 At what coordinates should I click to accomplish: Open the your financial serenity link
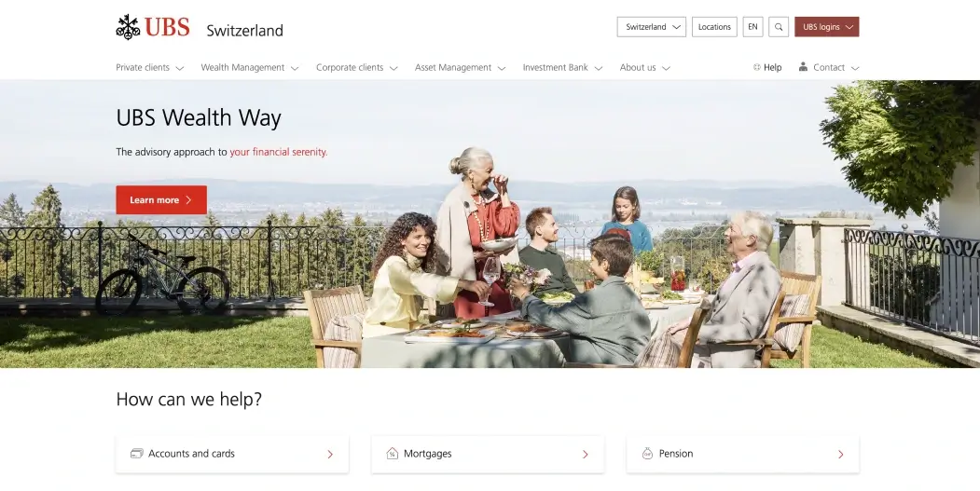[x=279, y=152]
